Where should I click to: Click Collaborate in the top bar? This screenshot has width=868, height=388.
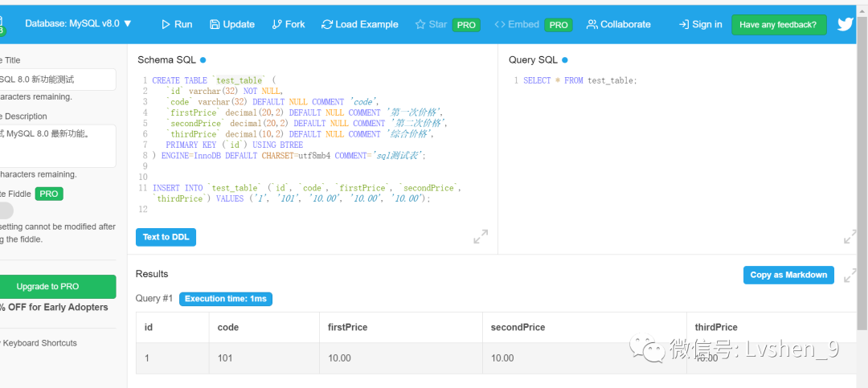point(618,24)
